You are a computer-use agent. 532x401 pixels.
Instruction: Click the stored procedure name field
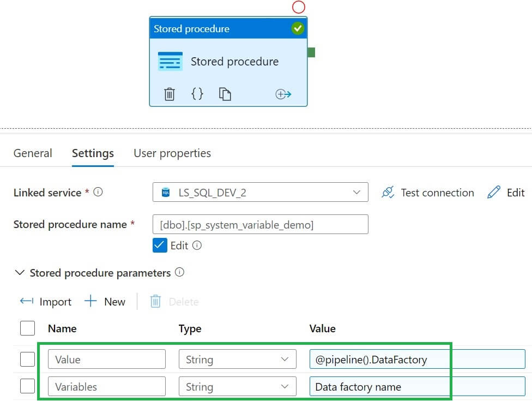pos(260,224)
